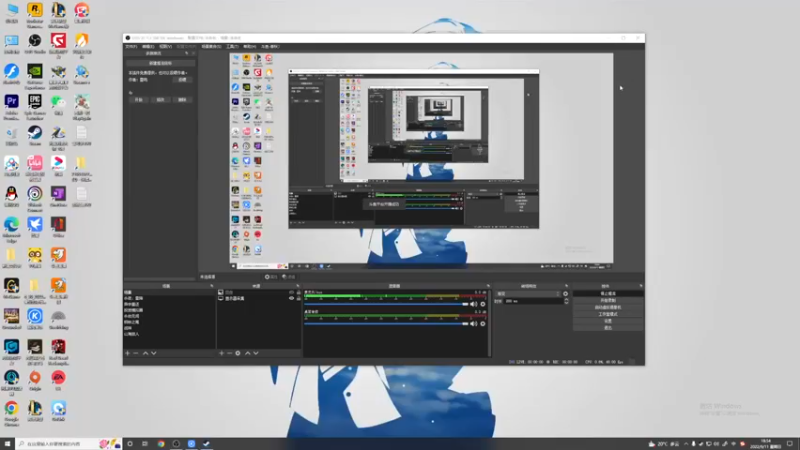Open the Origin desktop icon
Viewport: 800px width, 450px height.
(x=35, y=381)
